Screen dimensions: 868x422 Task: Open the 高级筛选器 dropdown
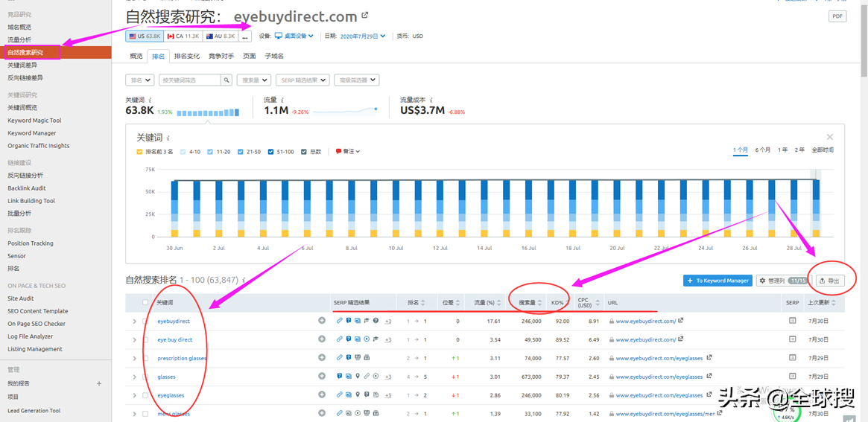click(356, 80)
